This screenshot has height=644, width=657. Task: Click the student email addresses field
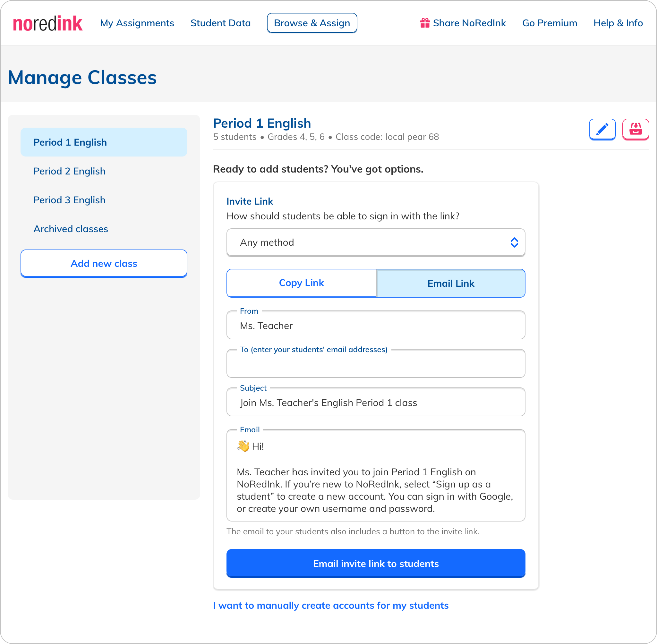tap(376, 365)
